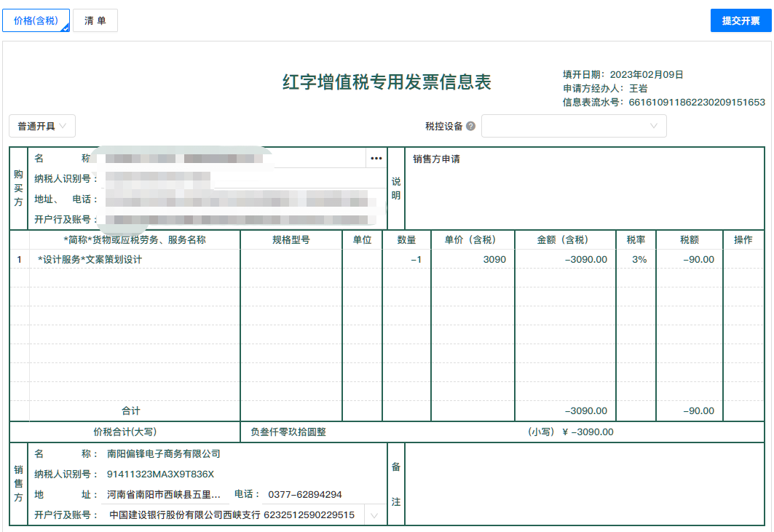The width and height of the screenshot is (774, 532).
Task: Click row number 1 in item table
Action: coord(19,260)
